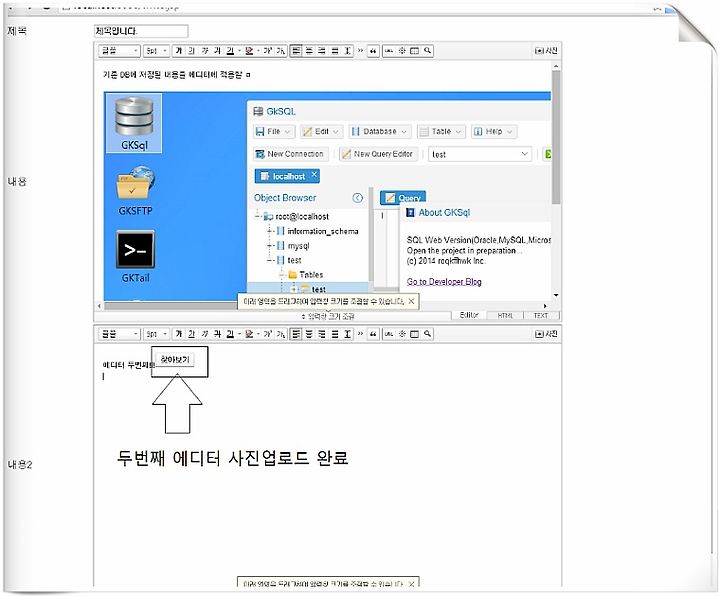Screen dimensions: 720x596
Task: Click superscript icon in the second editor
Action: point(268,334)
